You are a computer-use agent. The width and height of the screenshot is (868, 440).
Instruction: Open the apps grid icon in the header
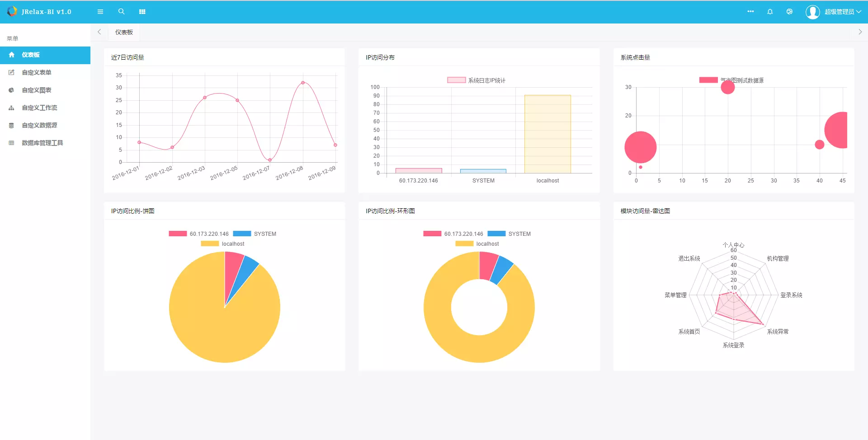pos(142,11)
